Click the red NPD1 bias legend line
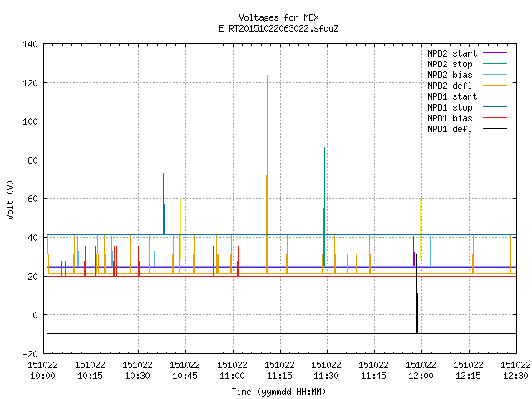Image resolution: width=532 pixels, height=399 pixels. pos(495,118)
